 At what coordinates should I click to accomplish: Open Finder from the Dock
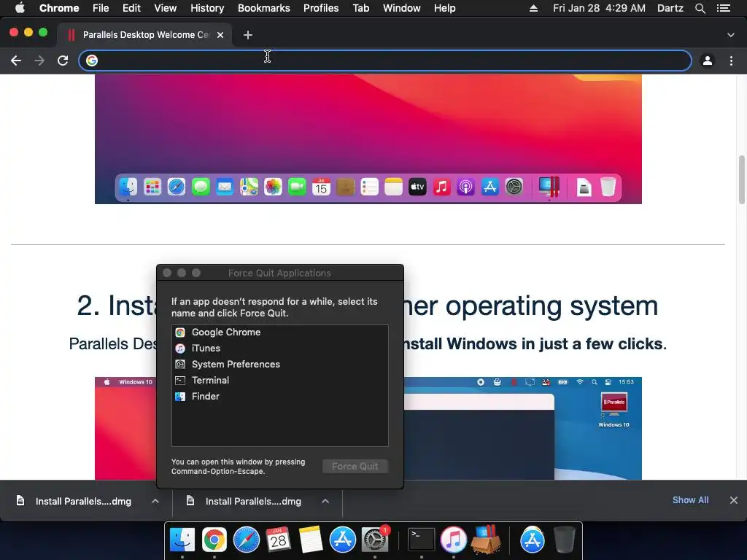click(x=182, y=540)
